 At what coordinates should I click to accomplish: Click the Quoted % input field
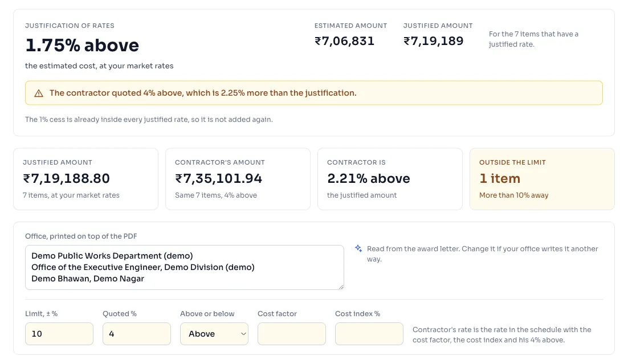click(x=137, y=334)
